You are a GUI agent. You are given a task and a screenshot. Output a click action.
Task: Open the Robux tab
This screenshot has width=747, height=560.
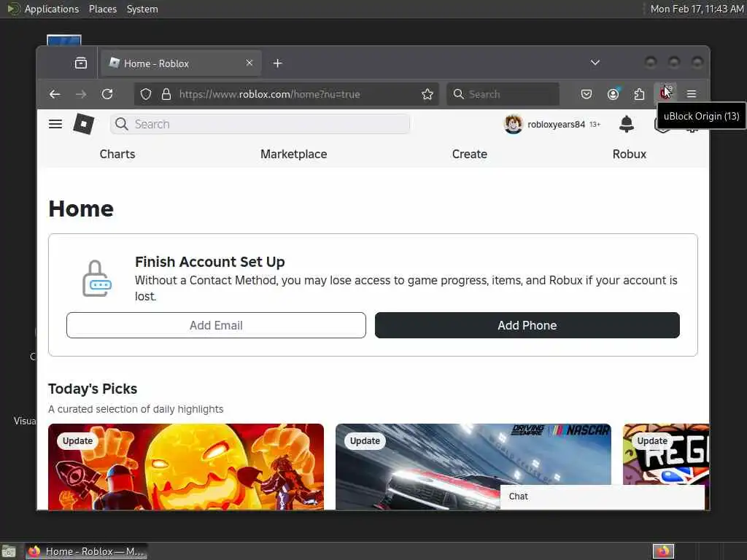630,155
